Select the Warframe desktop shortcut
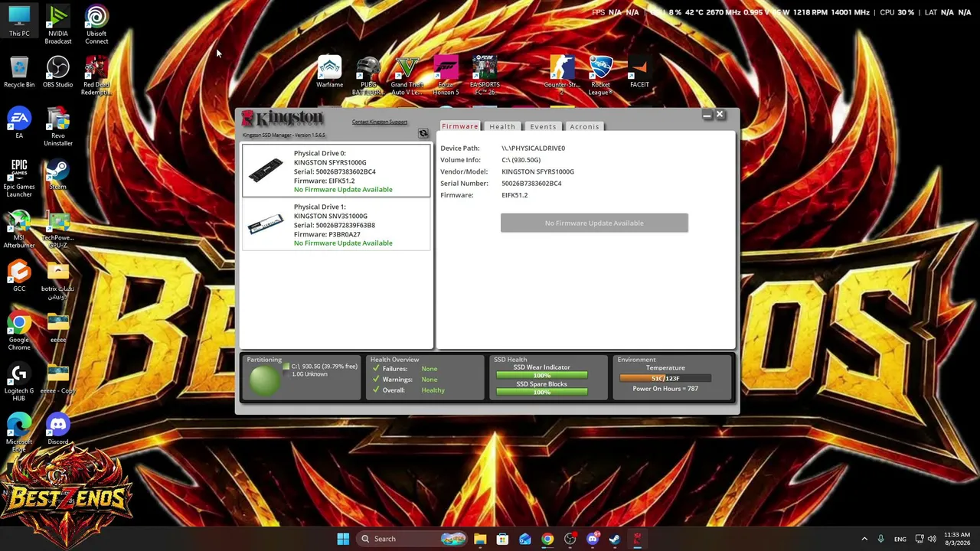The width and height of the screenshot is (980, 551). click(329, 72)
